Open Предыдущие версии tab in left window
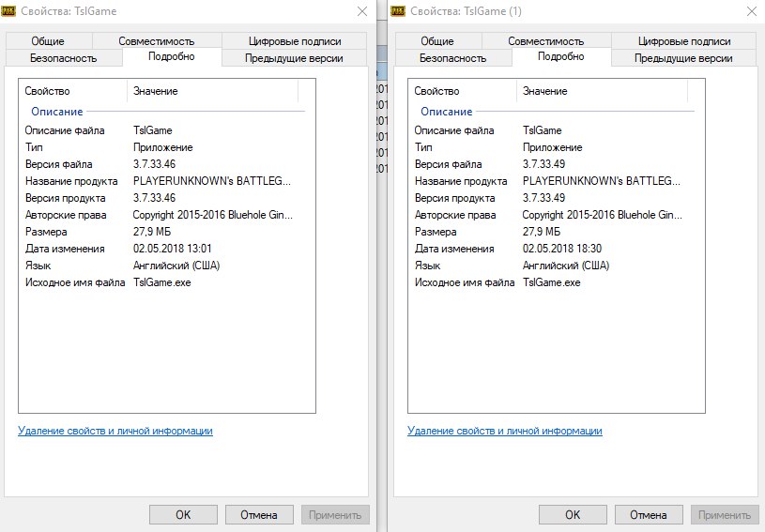 [294, 58]
